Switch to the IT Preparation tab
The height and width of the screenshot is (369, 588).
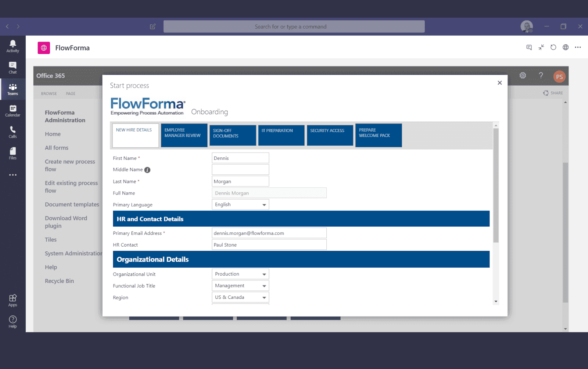click(281, 135)
